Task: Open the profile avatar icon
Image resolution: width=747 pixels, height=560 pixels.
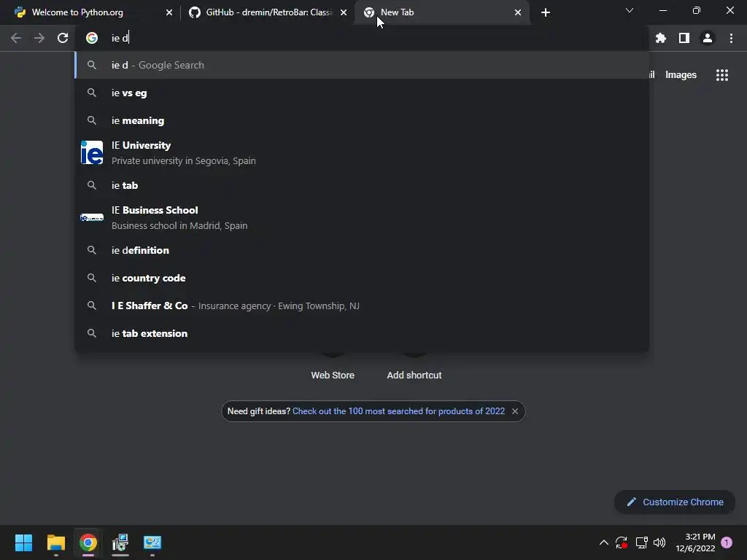Action: pyautogui.click(x=708, y=38)
